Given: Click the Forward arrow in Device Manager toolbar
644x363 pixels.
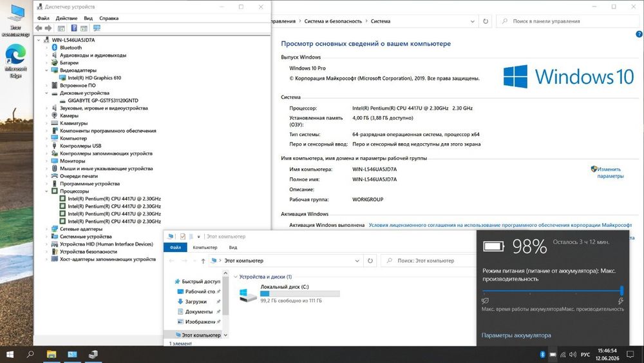Looking at the screenshot, I should coord(48,28).
